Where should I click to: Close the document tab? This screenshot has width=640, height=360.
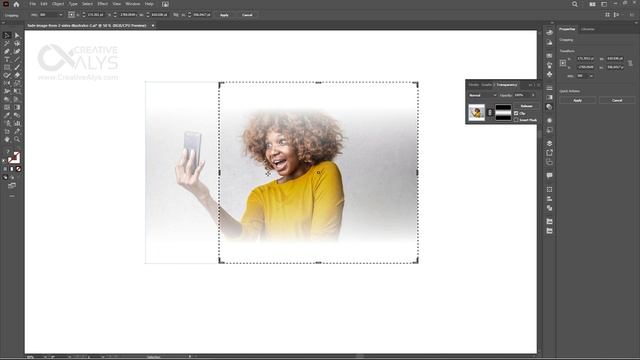click(153, 25)
